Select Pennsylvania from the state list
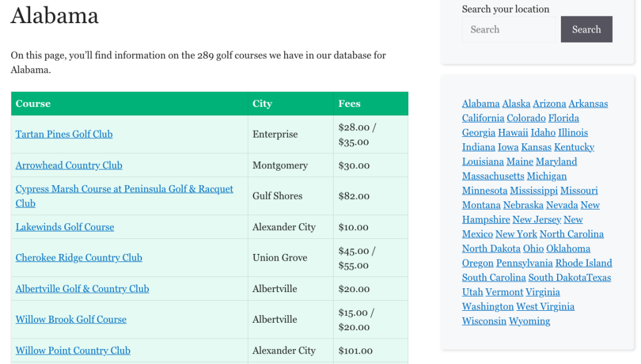Image resolution: width=641 pixels, height=364 pixels. 524,263
